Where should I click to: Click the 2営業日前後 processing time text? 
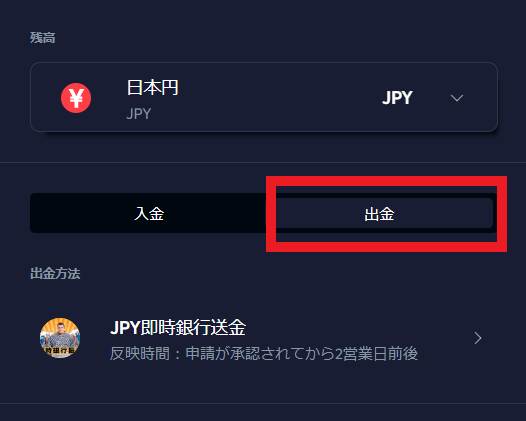[377, 354]
